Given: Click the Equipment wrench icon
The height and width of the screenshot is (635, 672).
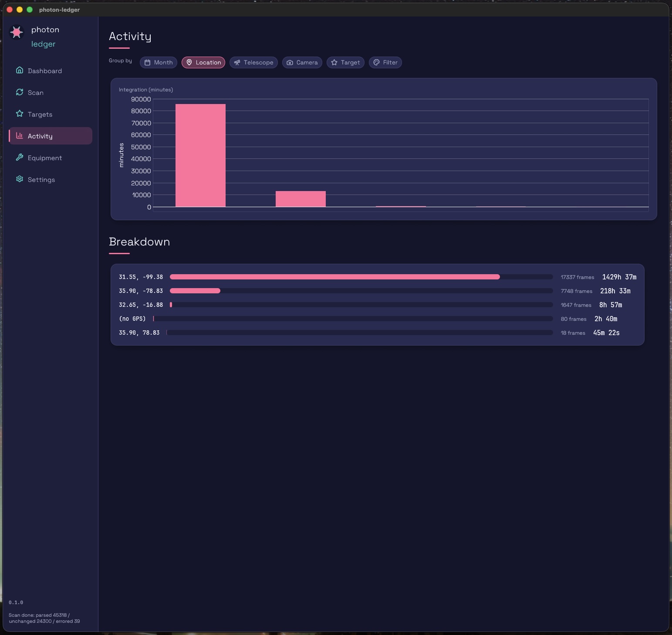Looking at the screenshot, I should (20, 157).
